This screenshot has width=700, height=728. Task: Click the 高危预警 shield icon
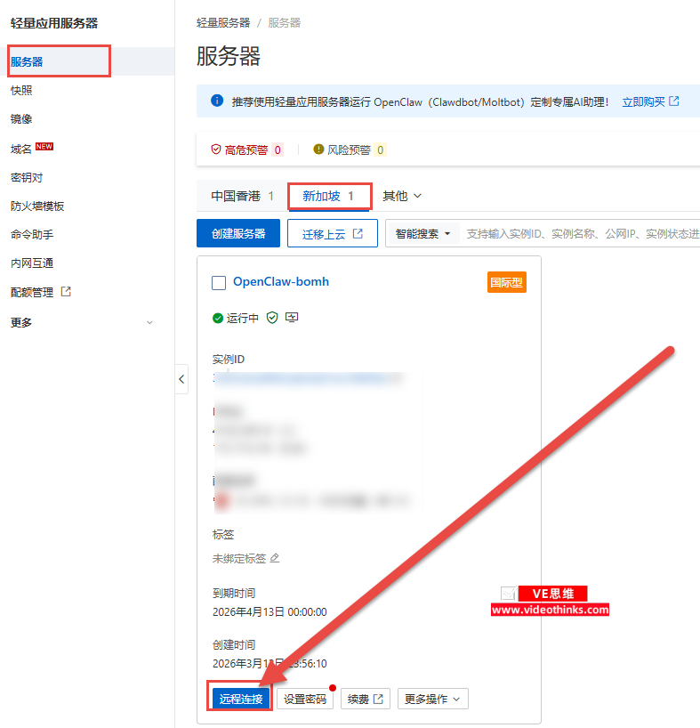coord(216,150)
